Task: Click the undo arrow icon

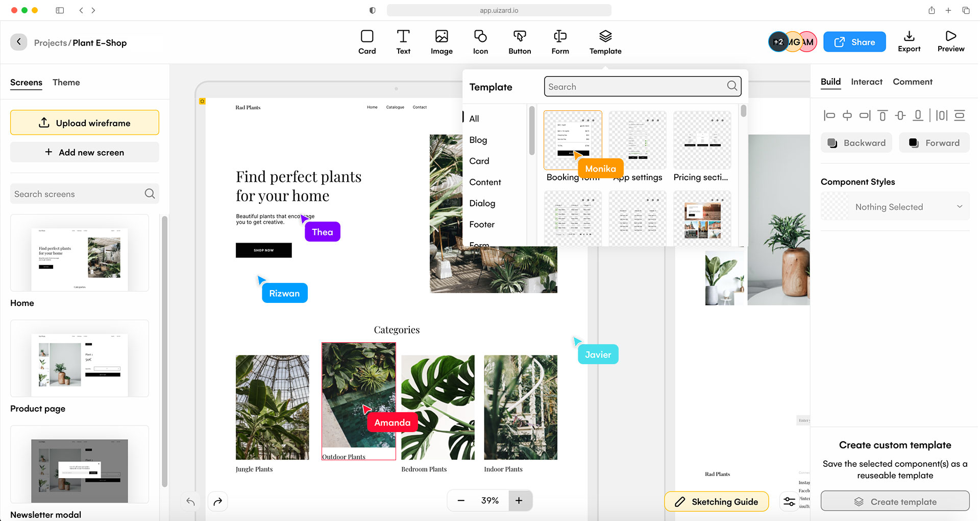Action: (189, 501)
